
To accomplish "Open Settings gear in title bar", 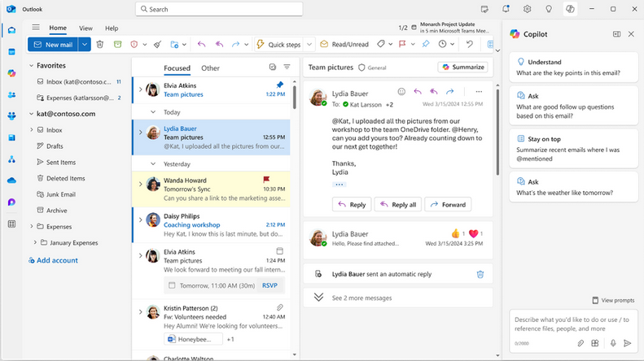I will pyautogui.click(x=527, y=9).
